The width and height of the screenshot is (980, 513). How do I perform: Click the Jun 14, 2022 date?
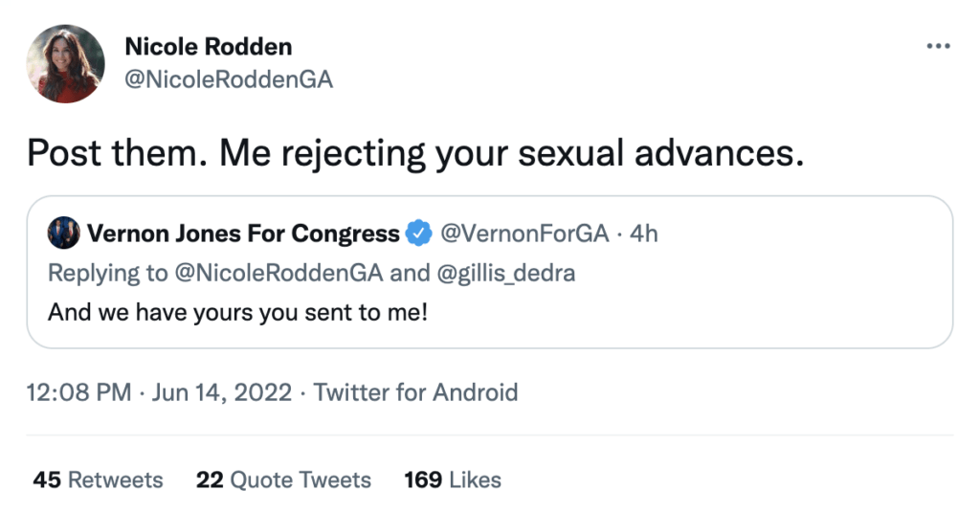point(222,391)
